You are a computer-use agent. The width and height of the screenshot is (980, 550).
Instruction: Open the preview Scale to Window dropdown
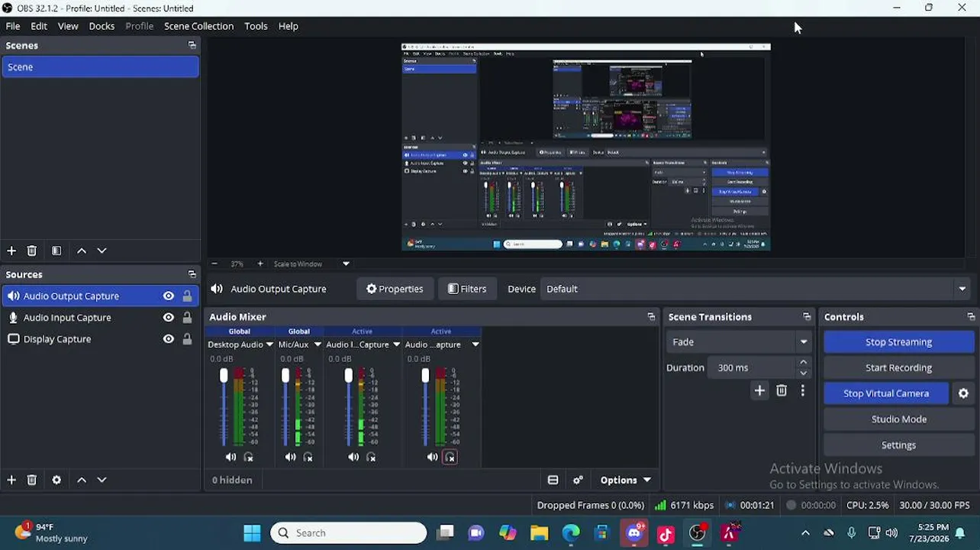[346, 264]
